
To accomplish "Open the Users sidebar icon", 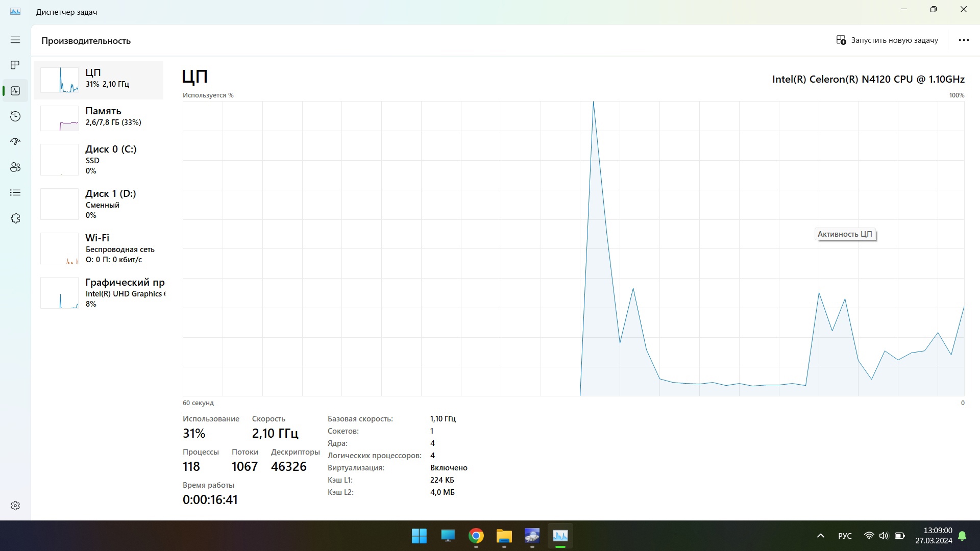I will tap(15, 167).
